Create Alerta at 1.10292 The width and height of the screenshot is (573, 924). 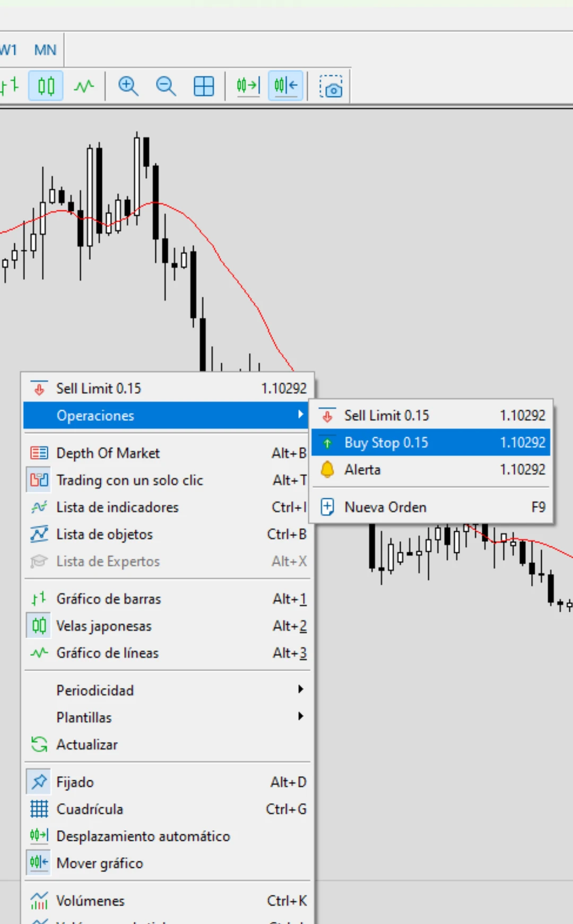pyautogui.click(x=362, y=470)
